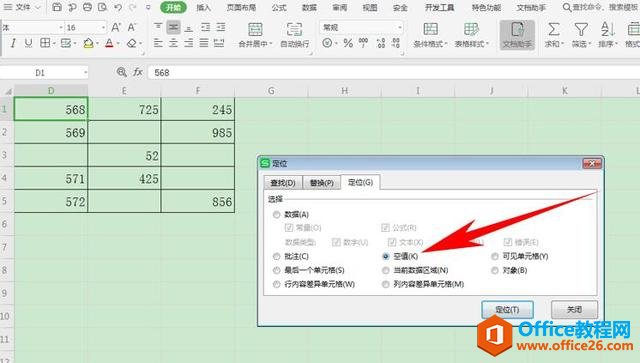This screenshot has width=640, height=363.
Task: Switch to the 公式 ribbon tab
Action: point(279,7)
